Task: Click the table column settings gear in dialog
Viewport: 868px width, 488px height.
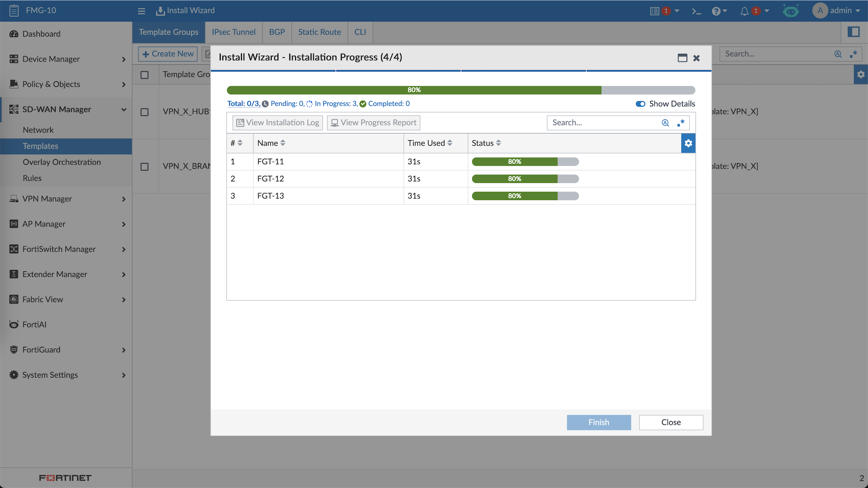Action: coord(688,143)
